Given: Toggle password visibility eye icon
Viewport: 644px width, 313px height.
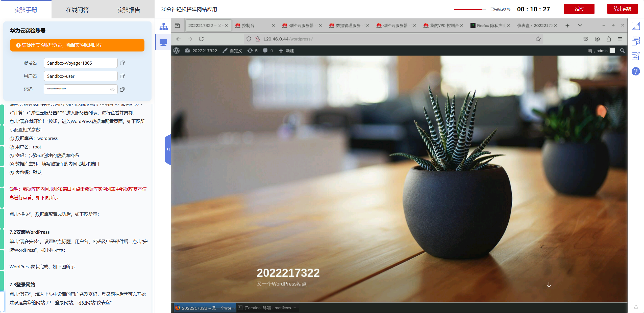Looking at the screenshot, I should click(112, 89).
